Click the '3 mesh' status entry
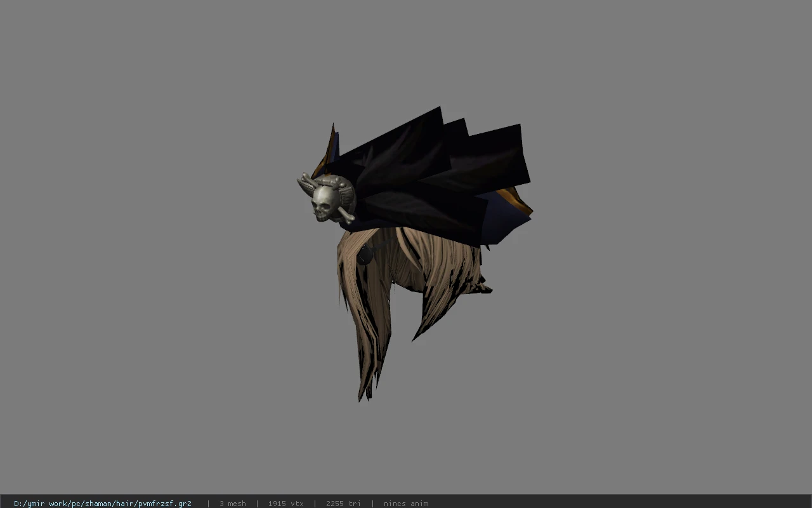 (x=233, y=504)
